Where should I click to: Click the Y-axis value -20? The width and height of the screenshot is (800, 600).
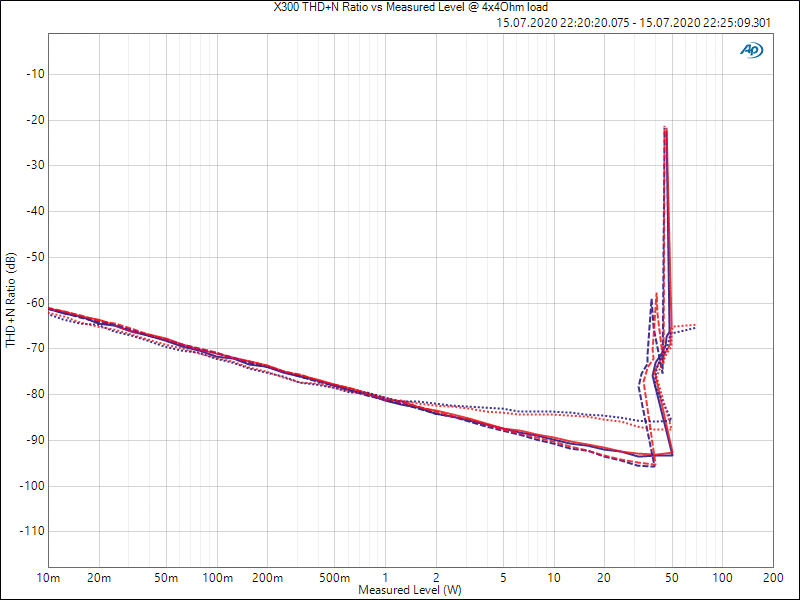coord(35,120)
